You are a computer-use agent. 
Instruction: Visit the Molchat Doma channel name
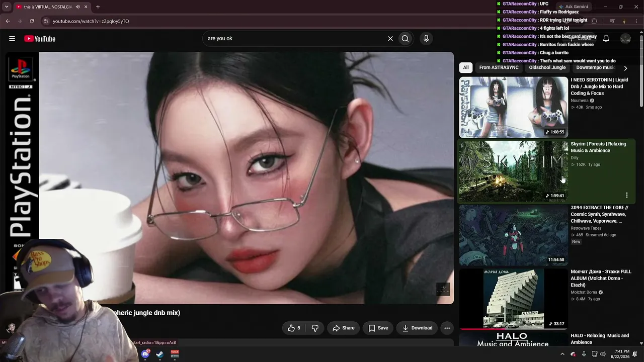584,292
